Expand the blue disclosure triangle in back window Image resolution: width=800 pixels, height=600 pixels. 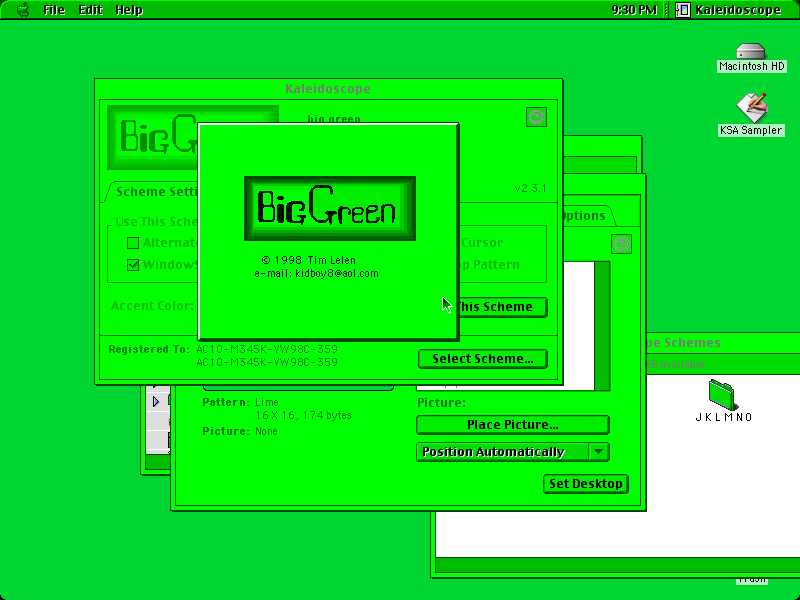tap(156, 402)
